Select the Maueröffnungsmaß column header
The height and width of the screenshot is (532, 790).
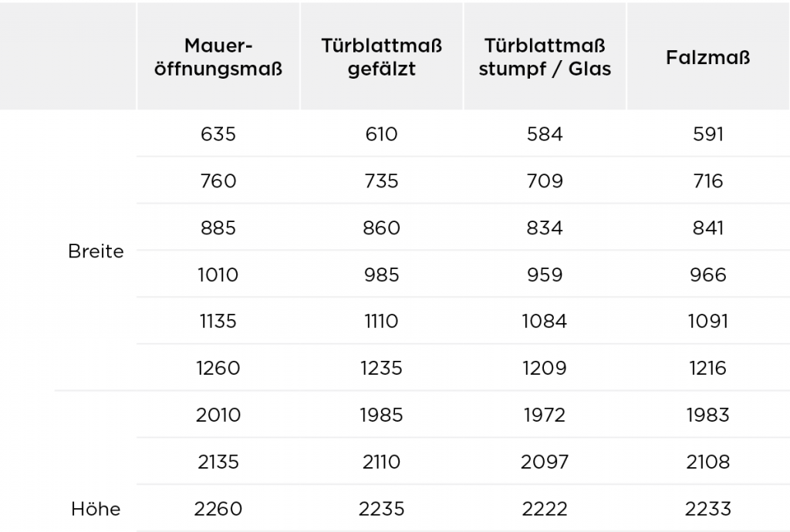pos(218,57)
